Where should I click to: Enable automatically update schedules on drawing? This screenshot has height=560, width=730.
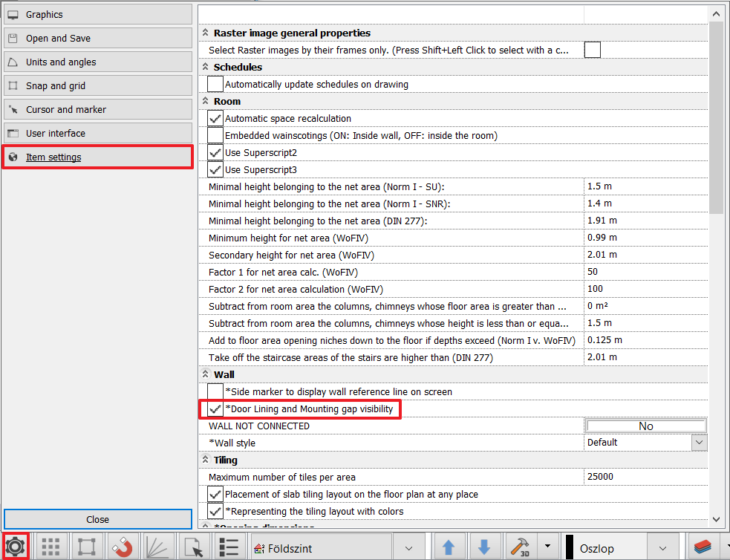coord(215,85)
